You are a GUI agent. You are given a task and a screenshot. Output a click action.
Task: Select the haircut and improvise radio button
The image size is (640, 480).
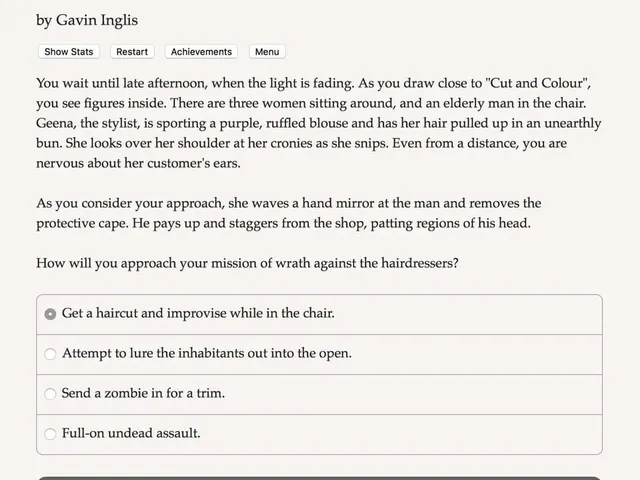50,314
